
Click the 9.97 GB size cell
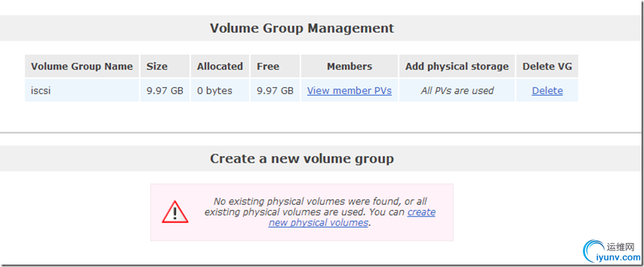pos(165,91)
